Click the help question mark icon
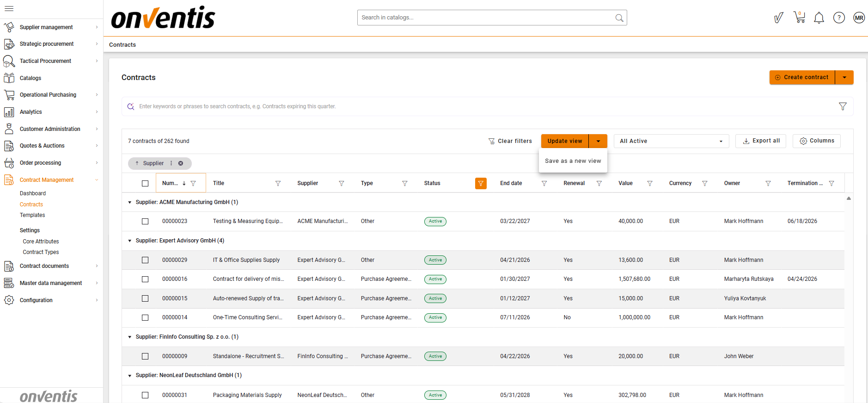868x403 pixels. click(839, 18)
